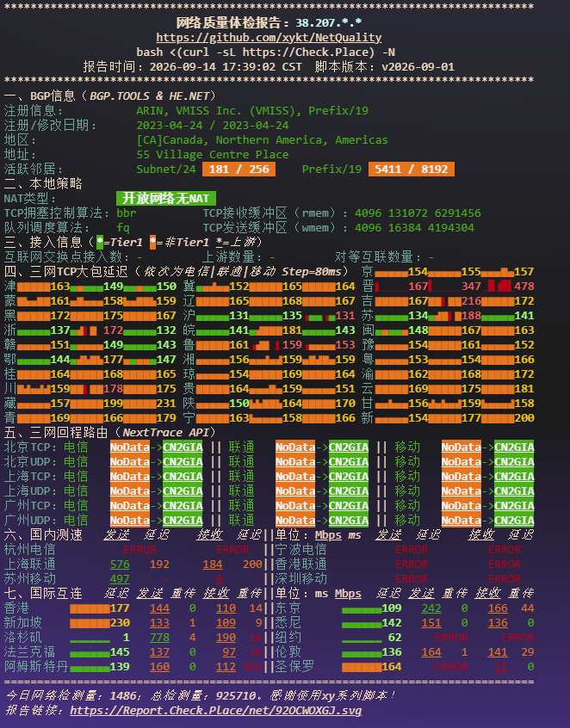Click the date text 2023-04-24 / 2023-04-24
Image resolution: width=570 pixels, height=728 pixels.
tap(213, 126)
